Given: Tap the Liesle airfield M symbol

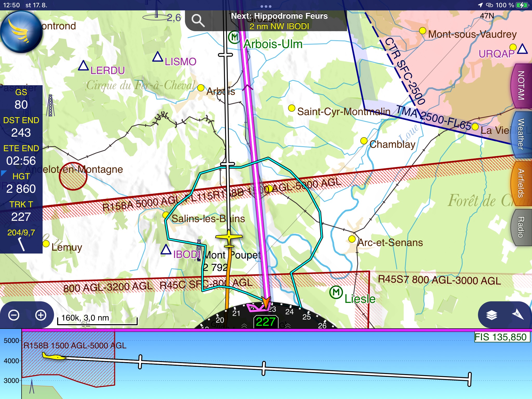Looking at the screenshot, I should click(x=336, y=292).
